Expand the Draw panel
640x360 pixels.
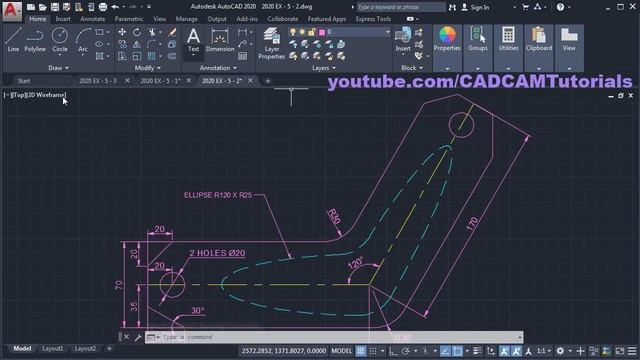pyautogui.click(x=58, y=68)
